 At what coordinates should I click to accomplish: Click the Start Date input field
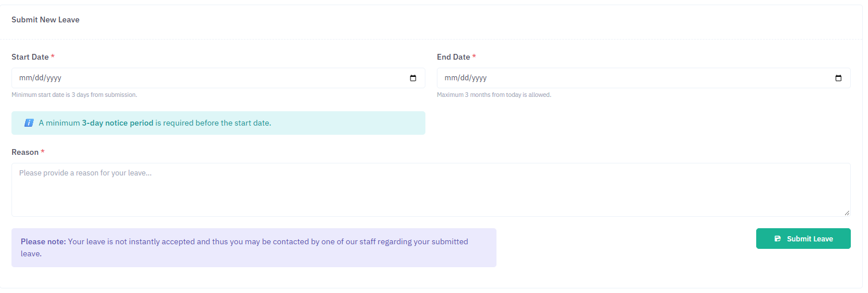coord(218,78)
